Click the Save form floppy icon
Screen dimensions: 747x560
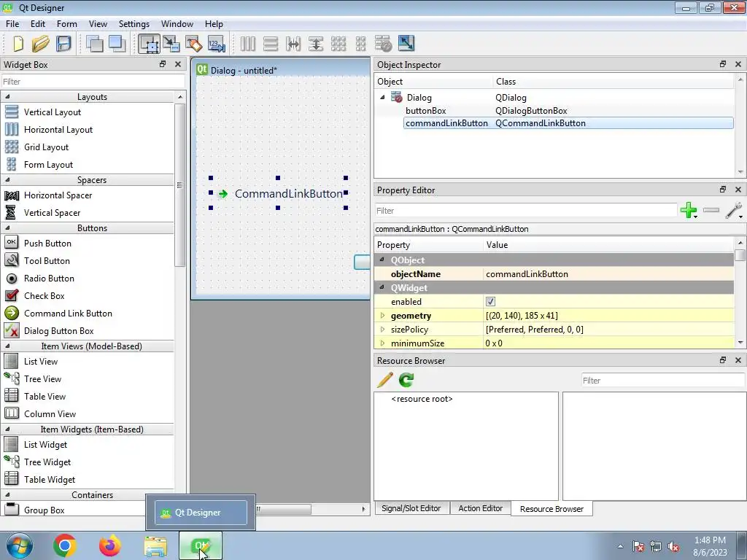click(x=63, y=44)
